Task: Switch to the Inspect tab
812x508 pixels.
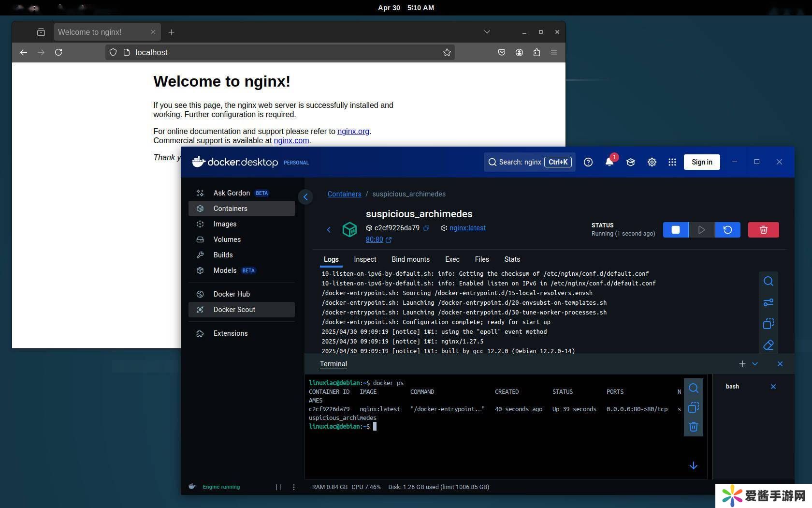Action: click(364, 259)
